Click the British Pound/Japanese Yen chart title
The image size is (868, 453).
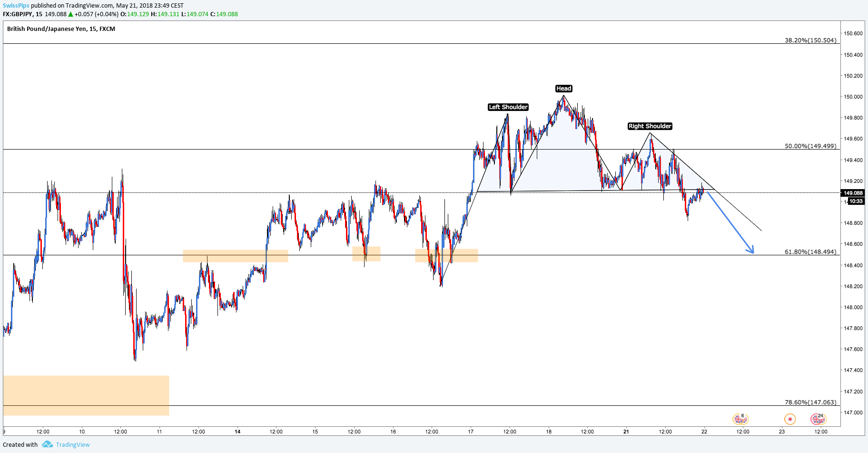coord(61,29)
